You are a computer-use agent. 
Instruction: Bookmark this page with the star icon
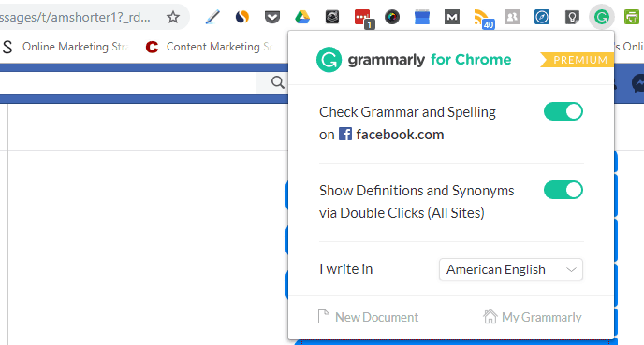(x=173, y=17)
